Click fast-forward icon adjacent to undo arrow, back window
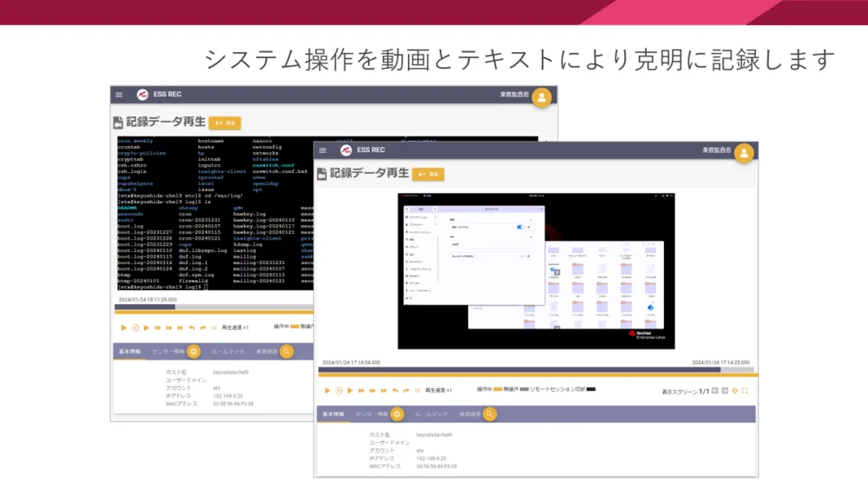868x490 pixels. click(x=181, y=328)
